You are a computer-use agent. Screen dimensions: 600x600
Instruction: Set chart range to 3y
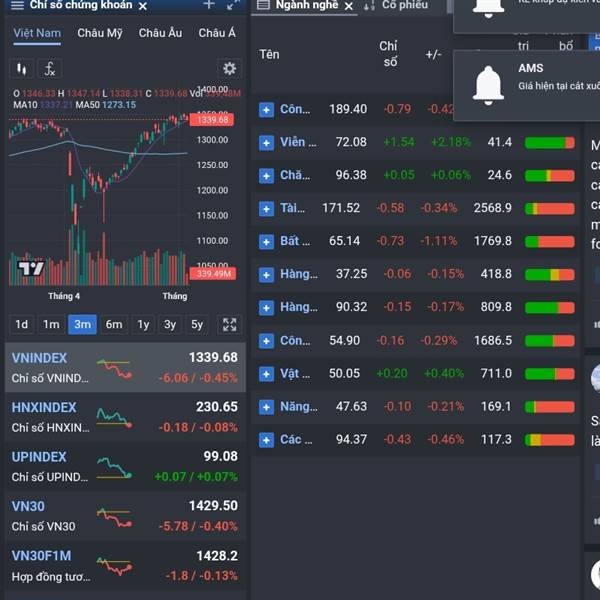[x=170, y=324]
